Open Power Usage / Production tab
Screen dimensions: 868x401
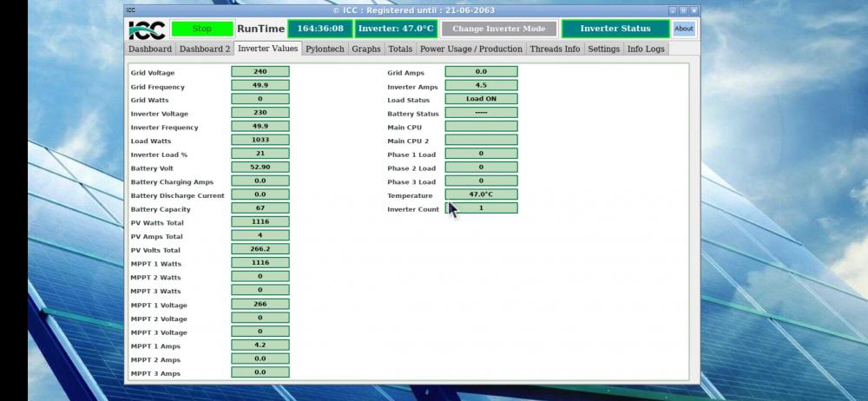click(471, 49)
